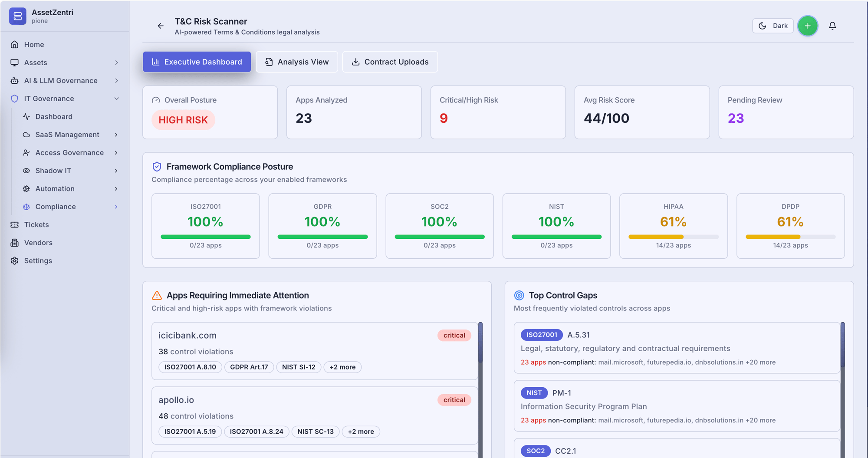Image resolution: width=868 pixels, height=458 pixels.
Task: Click the SOC2 compliance card
Action: coord(439,226)
